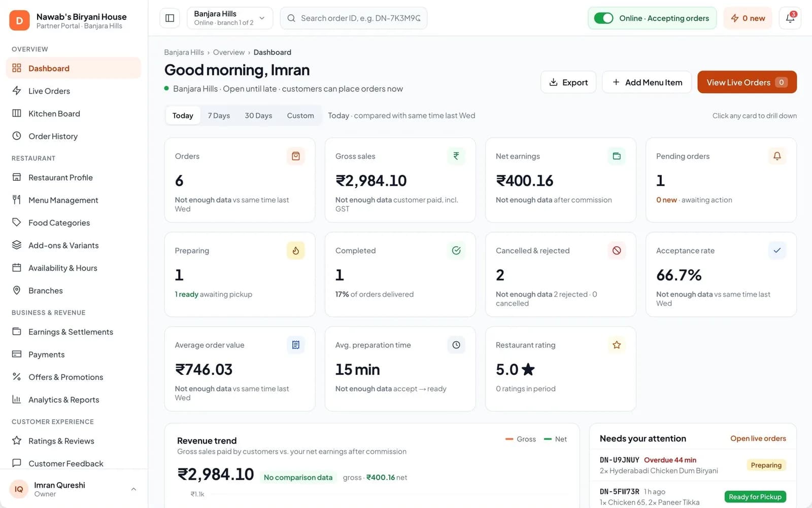812x508 pixels.
Task: Click the Food Categories tag icon
Action: [x=17, y=222]
